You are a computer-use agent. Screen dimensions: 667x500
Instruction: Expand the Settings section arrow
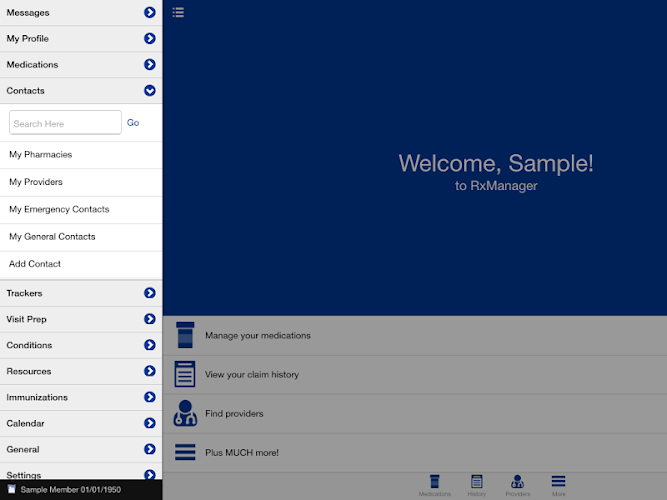tap(150, 474)
